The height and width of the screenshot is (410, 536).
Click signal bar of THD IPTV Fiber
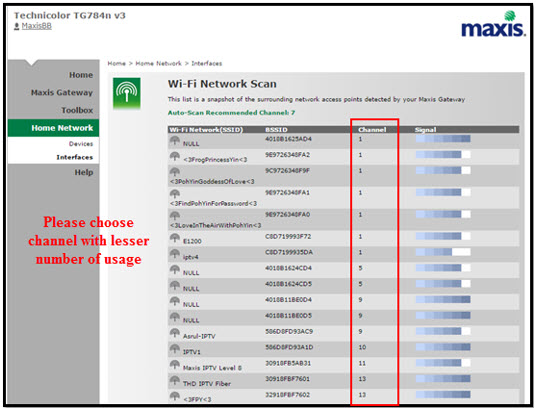tap(443, 379)
